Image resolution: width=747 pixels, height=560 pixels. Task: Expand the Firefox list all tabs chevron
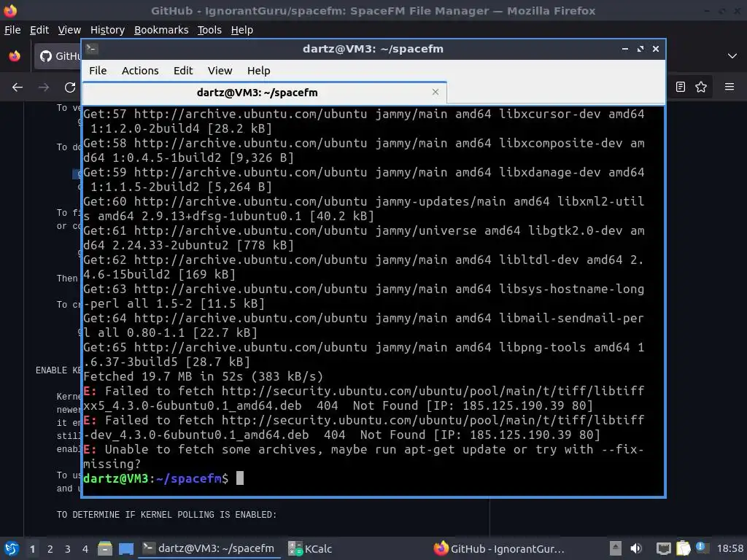[x=732, y=56]
